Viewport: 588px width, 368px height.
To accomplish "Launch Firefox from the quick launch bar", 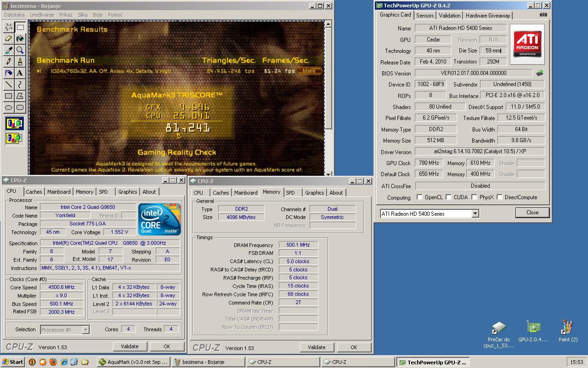I will 53,362.
